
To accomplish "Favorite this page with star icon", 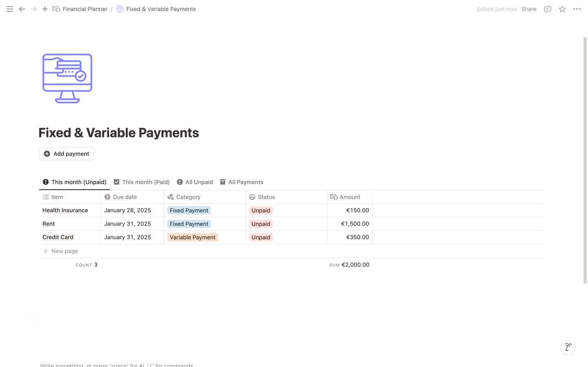I will (562, 9).
